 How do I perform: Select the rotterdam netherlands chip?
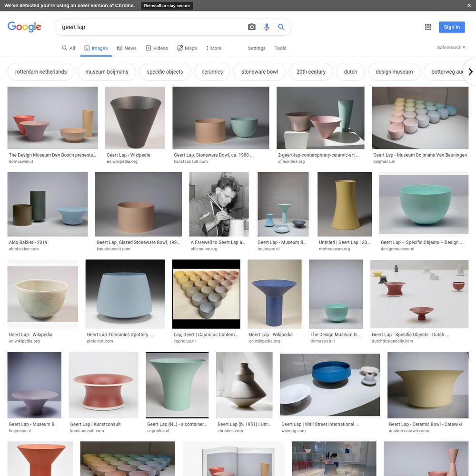pos(40,72)
